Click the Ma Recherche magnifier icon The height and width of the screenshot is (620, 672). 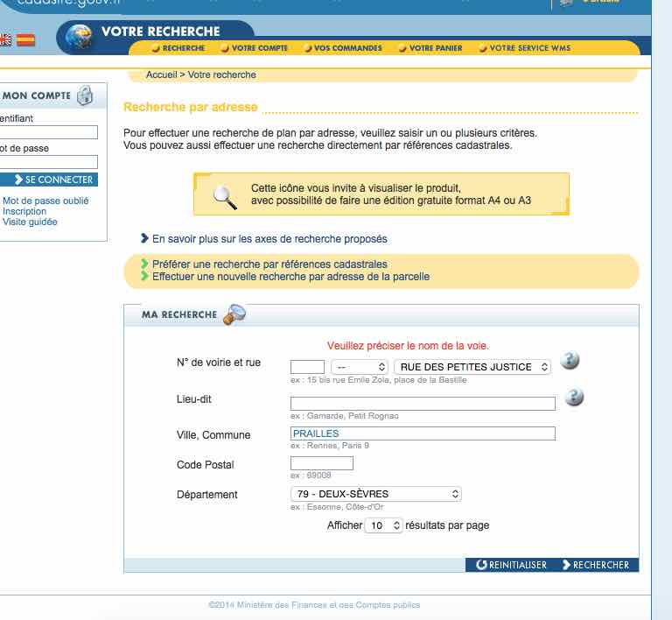click(x=234, y=314)
